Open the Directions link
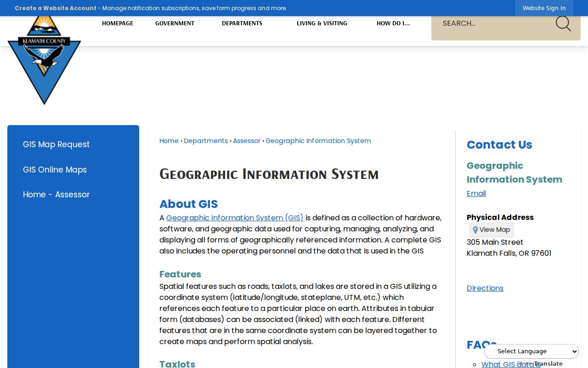 click(485, 288)
